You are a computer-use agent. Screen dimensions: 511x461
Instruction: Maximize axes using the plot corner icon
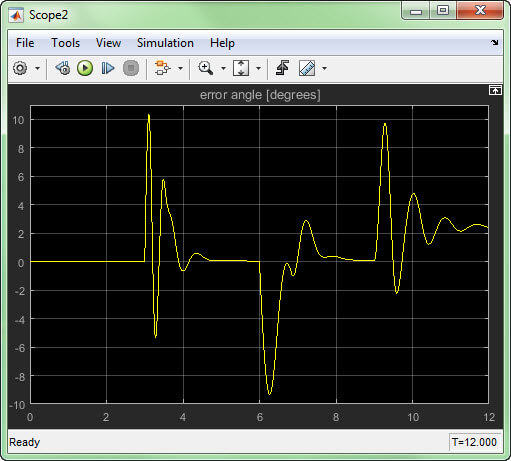(x=495, y=90)
